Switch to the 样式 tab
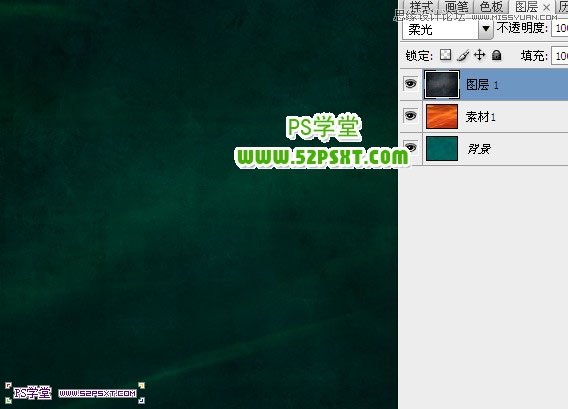The image size is (568, 409). (x=421, y=7)
